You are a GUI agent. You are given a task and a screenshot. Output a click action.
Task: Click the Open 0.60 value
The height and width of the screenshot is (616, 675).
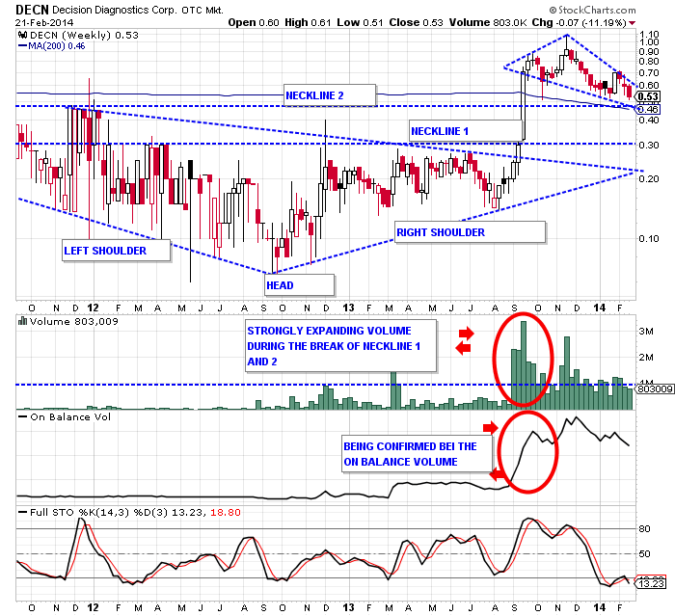[254, 22]
